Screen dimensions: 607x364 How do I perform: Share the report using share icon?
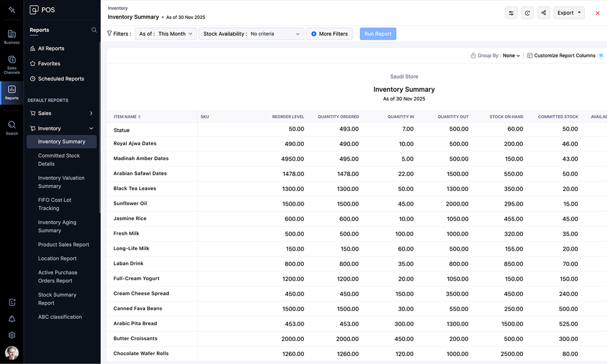[543, 13]
